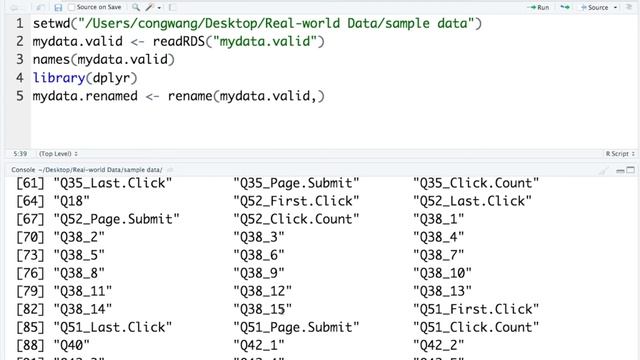Viewport: 640px width, 360px height.
Task: Click the names(mydata.valid) line
Action: (104, 60)
